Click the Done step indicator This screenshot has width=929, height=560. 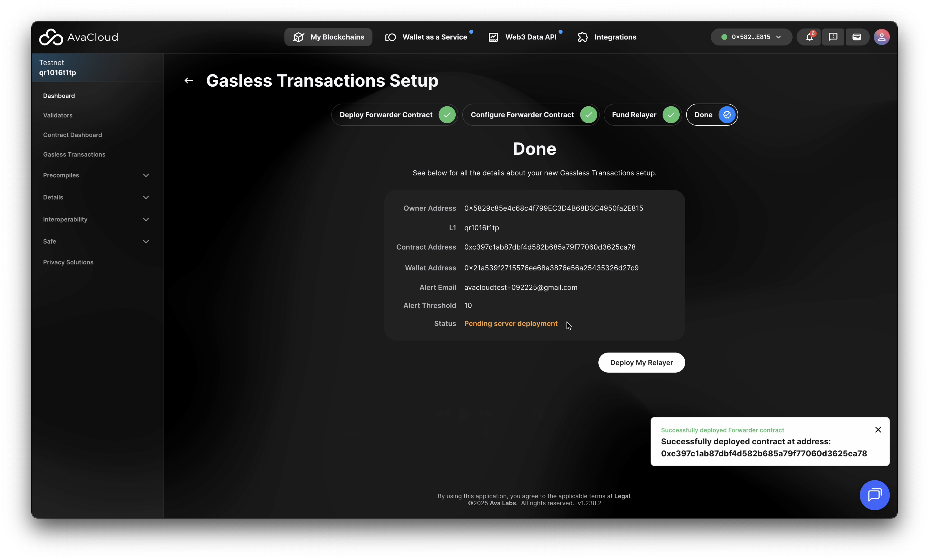click(712, 115)
